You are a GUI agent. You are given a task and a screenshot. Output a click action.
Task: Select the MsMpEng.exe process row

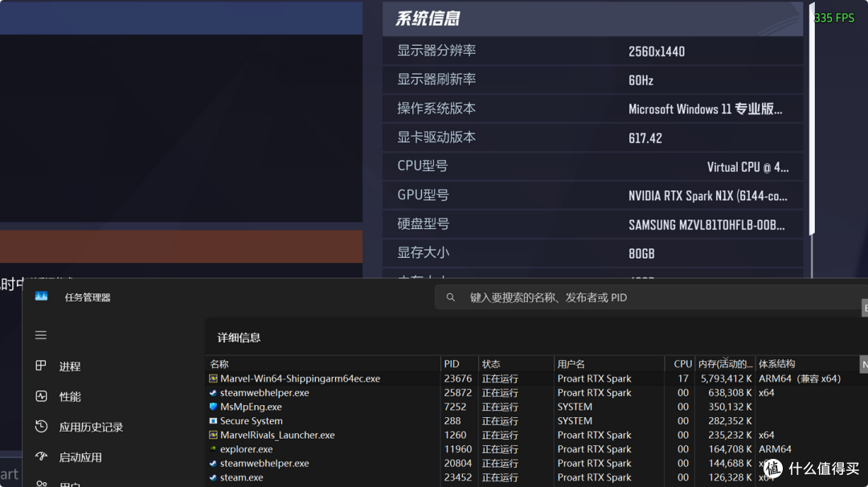pos(536,407)
